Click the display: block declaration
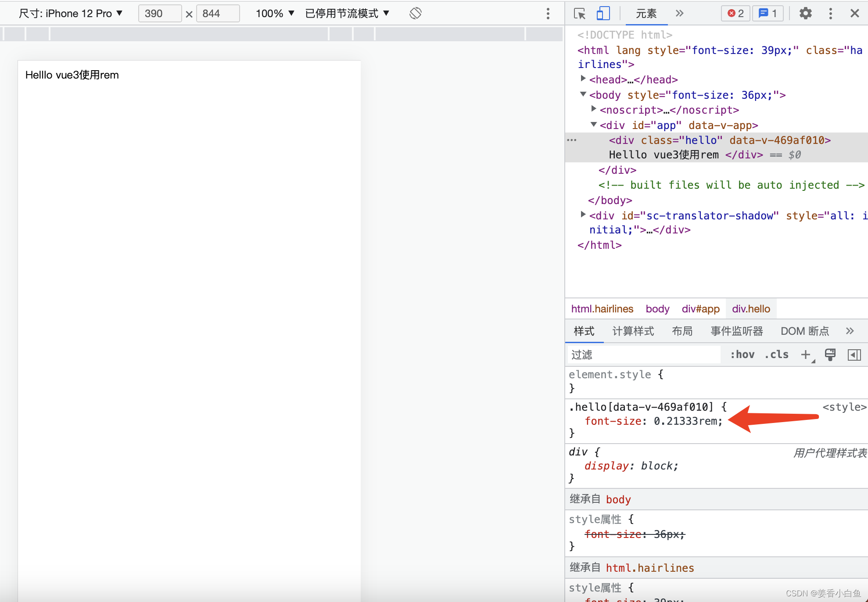 tap(631, 466)
